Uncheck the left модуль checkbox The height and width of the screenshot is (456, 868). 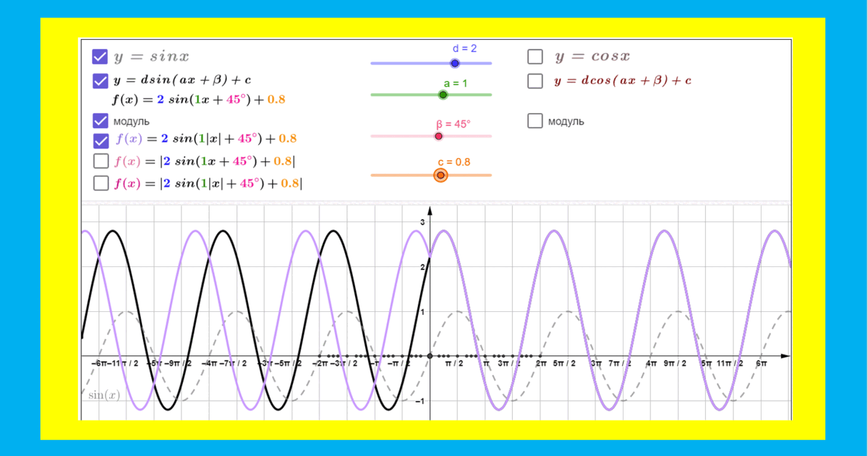click(100, 120)
